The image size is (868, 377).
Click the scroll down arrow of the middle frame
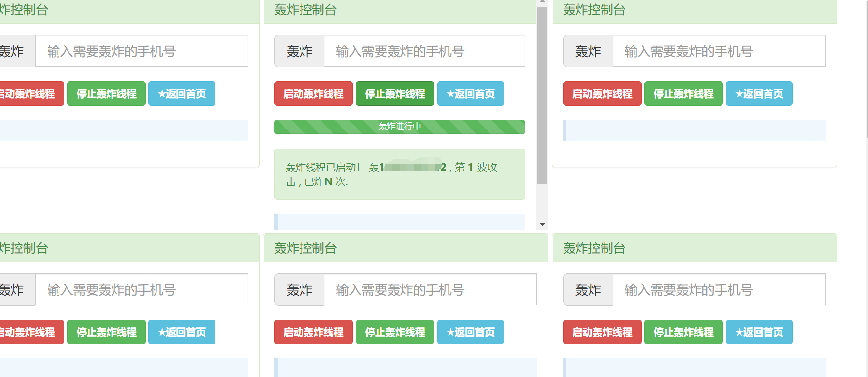542,224
